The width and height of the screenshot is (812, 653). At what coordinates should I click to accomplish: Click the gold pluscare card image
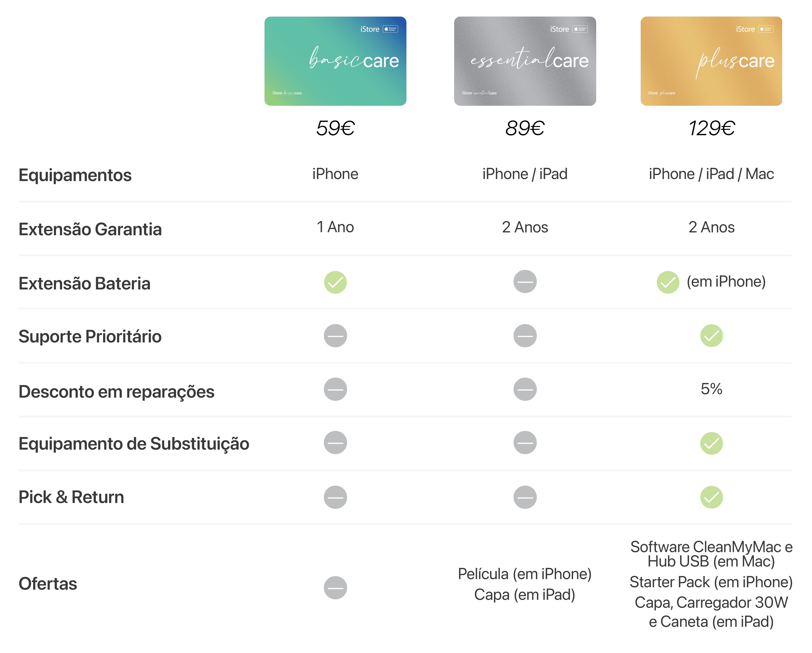[711, 61]
